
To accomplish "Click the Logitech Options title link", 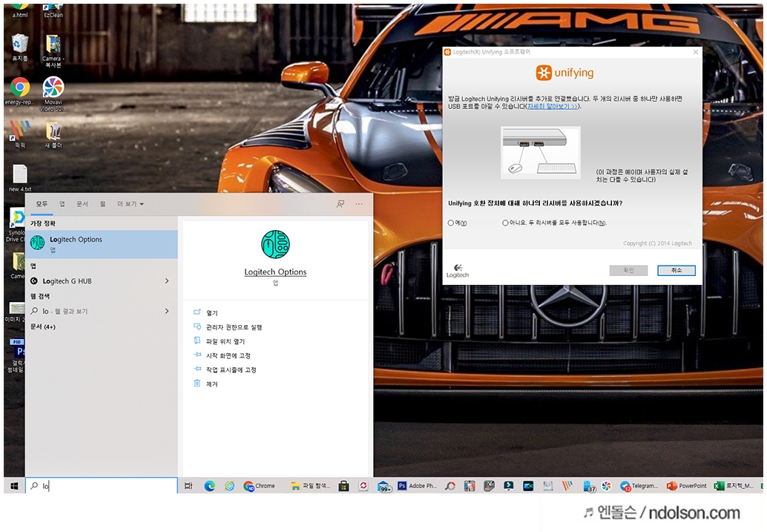I will click(x=275, y=272).
